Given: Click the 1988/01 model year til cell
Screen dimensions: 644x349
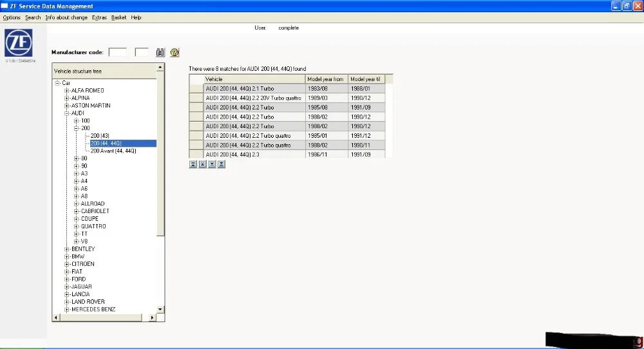Looking at the screenshot, I should click(x=366, y=88).
